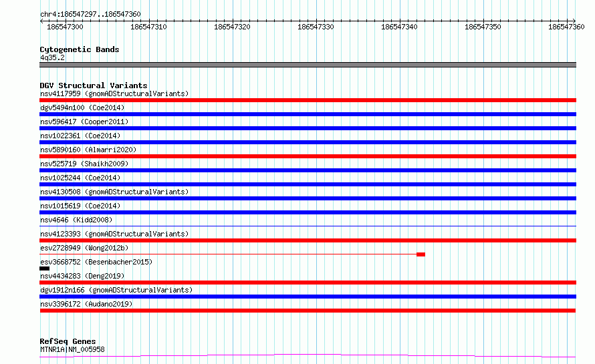The height and width of the screenshot is (364, 595).
Task: Open nsv525719 (Shaikh2009) variant label
Action: pos(84,164)
